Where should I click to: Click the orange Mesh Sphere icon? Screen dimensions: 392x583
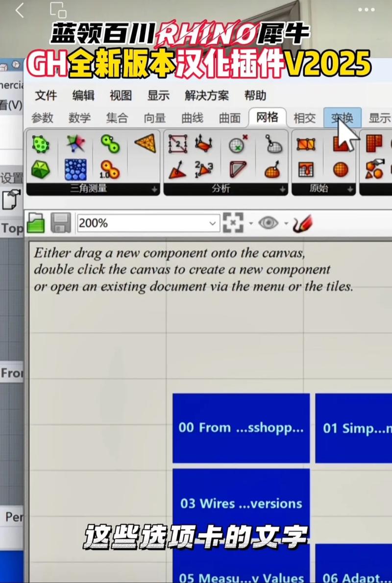340,170
